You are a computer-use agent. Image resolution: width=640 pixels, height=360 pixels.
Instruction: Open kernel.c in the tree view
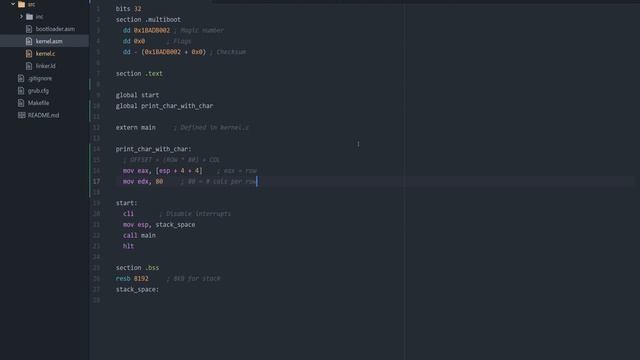(x=45, y=53)
